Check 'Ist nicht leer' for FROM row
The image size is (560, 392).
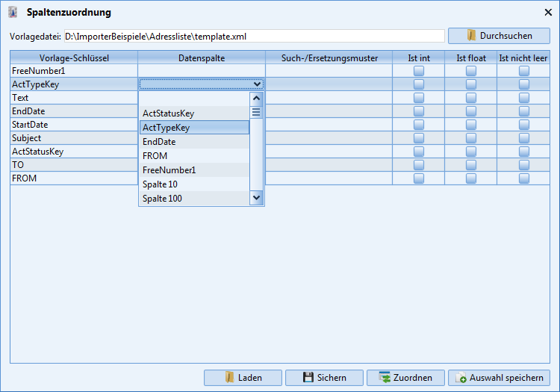[x=524, y=178]
